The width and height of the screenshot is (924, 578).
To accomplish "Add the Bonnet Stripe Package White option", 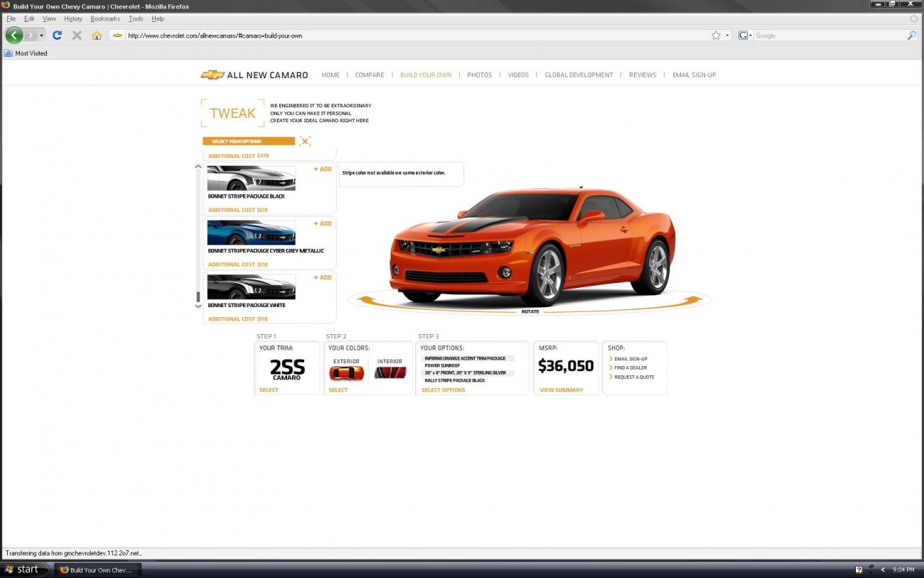I will point(322,277).
